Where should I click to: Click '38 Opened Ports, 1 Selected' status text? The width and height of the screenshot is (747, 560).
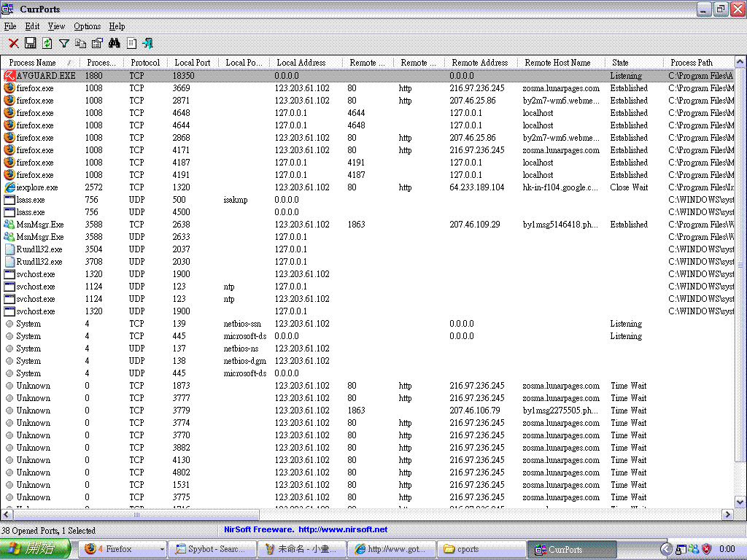coord(49,531)
